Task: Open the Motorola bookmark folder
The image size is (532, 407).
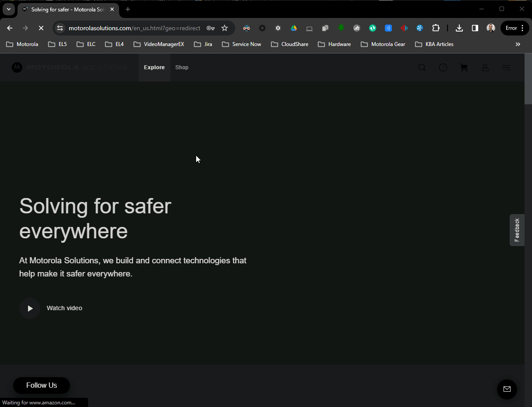Action: (x=22, y=44)
